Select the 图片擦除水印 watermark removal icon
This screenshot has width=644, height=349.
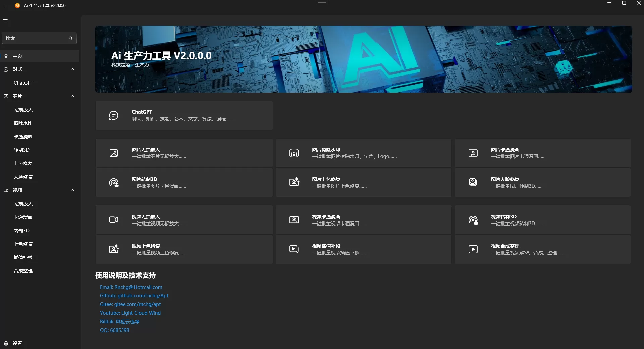click(293, 153)
